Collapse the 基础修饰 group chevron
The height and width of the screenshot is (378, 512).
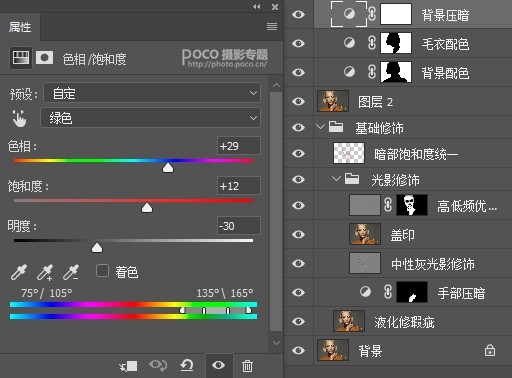[320, 127]
